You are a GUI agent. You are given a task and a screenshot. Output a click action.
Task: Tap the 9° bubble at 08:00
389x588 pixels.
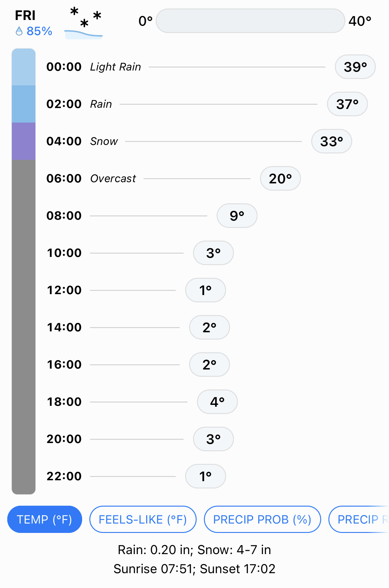pos(237,216)
